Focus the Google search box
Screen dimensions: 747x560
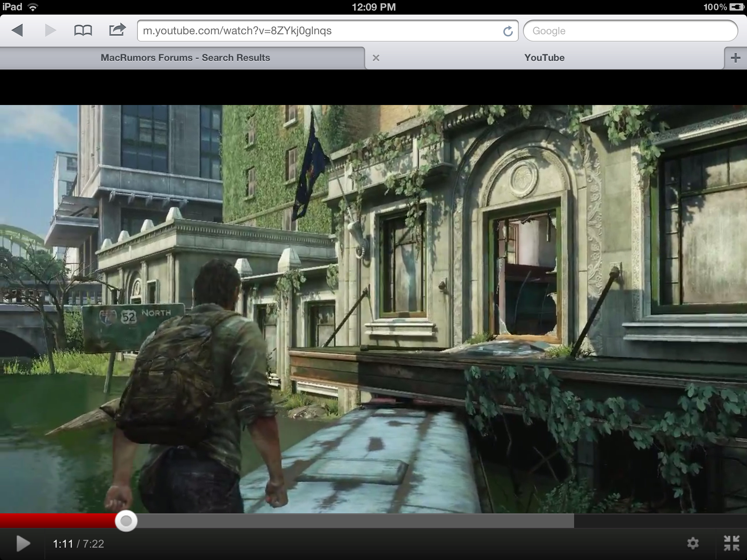(630, 31)
